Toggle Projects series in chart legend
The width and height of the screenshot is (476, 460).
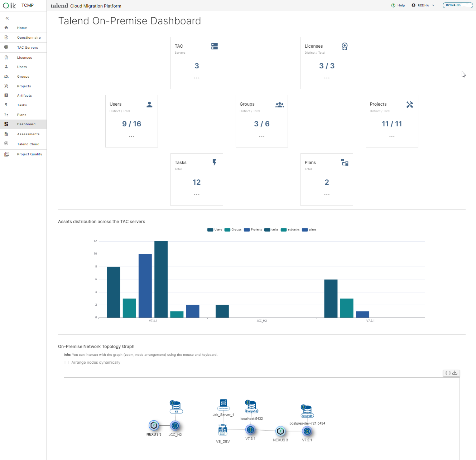pos(253,230)
